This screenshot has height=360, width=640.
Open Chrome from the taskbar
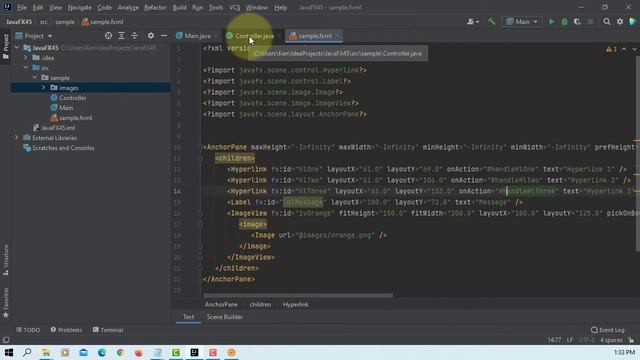[120, 352]
